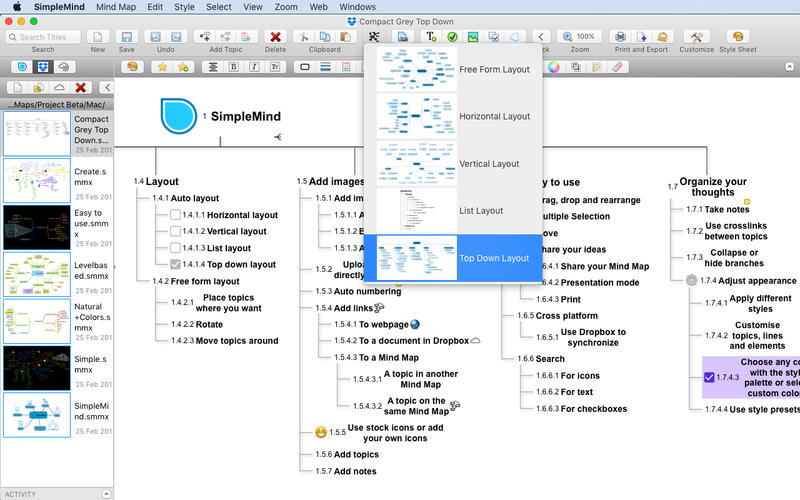The height and width of the screenshot is (500, 800).
Task: Click the Customize tools icon
Action: click(x=696, y=37)
